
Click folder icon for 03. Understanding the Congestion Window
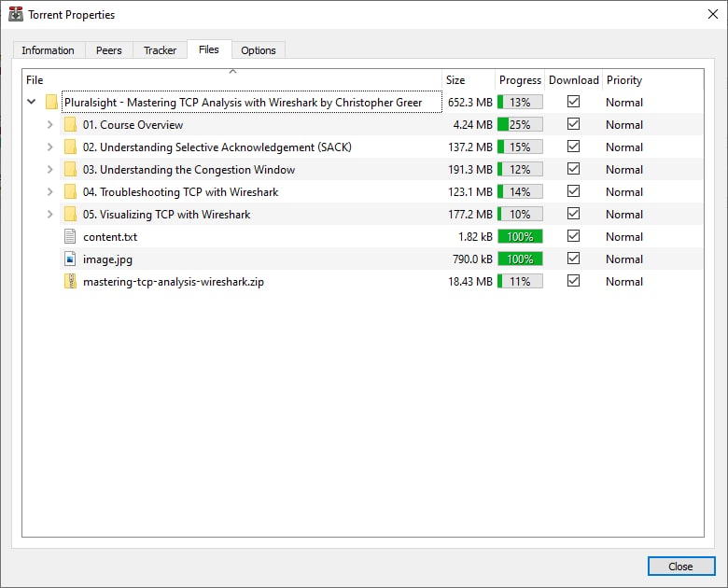coord(70,169)
